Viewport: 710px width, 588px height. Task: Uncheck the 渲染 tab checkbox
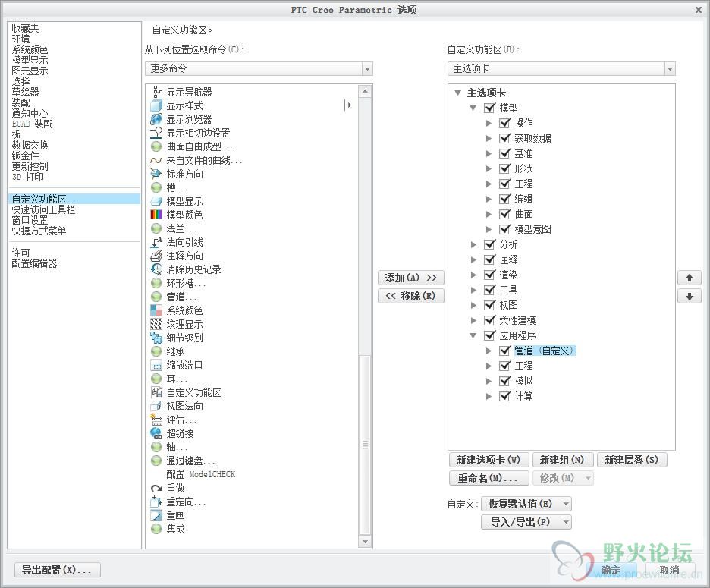(489, 275)
